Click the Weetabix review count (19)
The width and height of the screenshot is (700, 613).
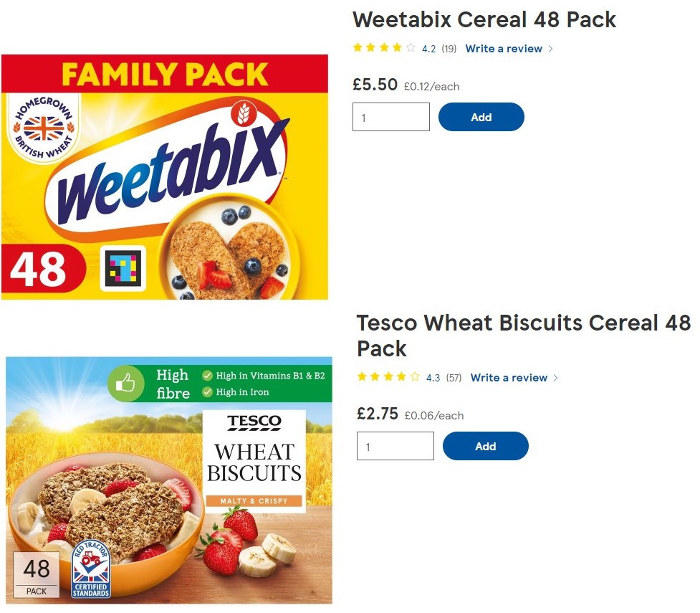(x=449, y=49)
